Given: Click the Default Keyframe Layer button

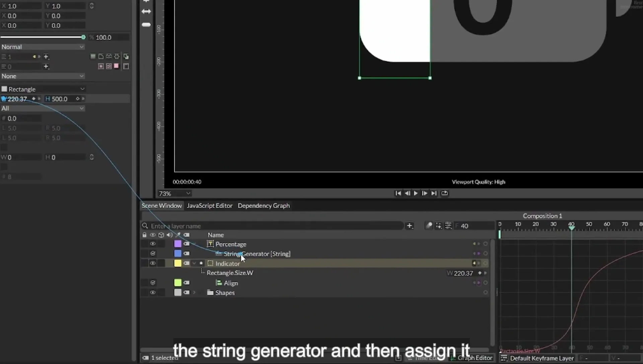Looking at the screenshot, I should pyautogui.click(x=538, y=358).
